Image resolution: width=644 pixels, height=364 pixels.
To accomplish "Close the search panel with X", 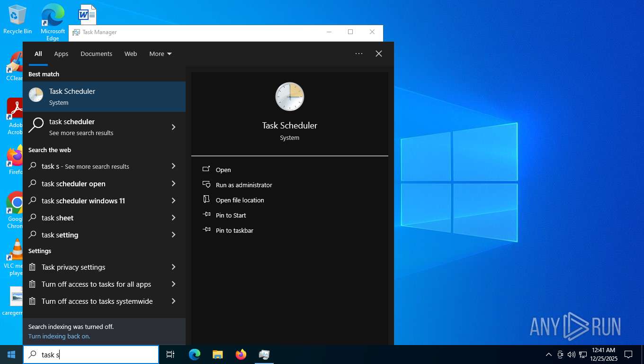I will click(x=379, y=54).
